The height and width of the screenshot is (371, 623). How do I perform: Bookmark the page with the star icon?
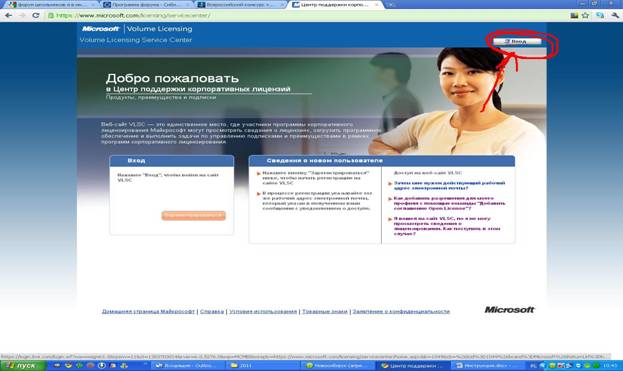(585, 15)
